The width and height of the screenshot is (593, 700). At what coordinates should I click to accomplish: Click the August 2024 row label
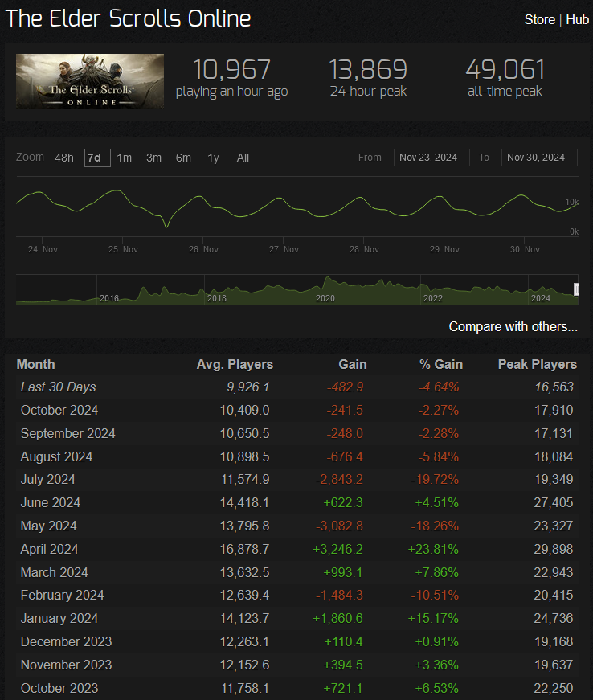[x=56, y=456]
